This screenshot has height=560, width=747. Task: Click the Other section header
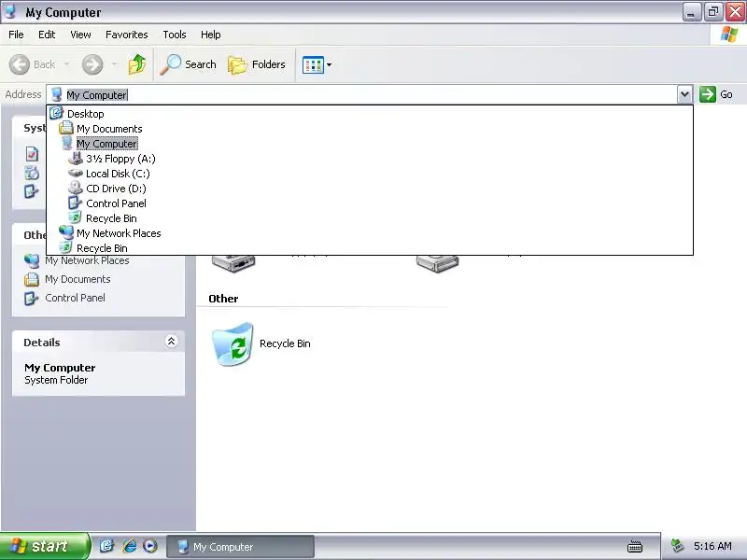(223, 299)
